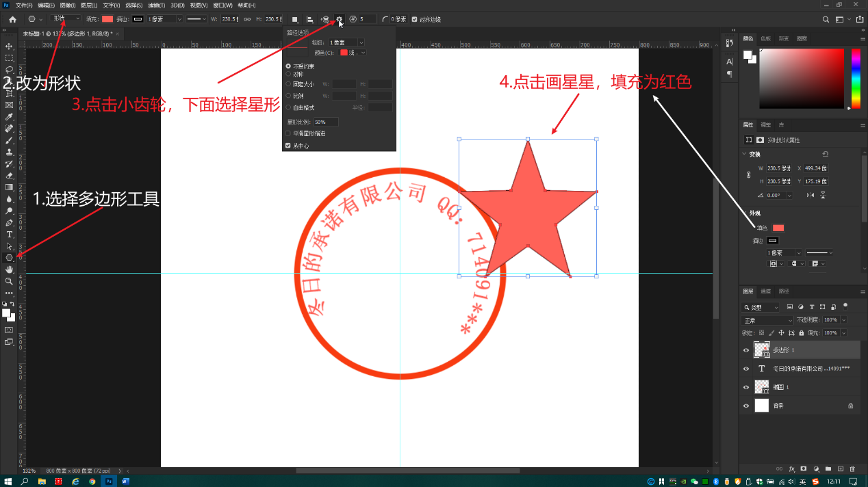Hide the 椭圆 1 layer

coord(746,386)
